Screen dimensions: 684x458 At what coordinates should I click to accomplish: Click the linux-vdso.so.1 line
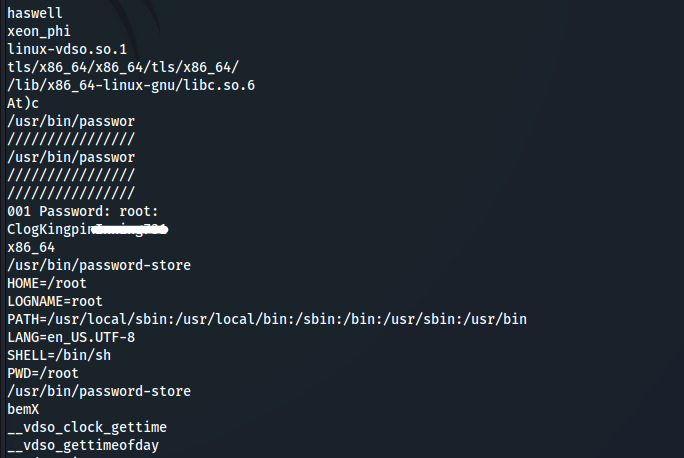coord(67,49)
